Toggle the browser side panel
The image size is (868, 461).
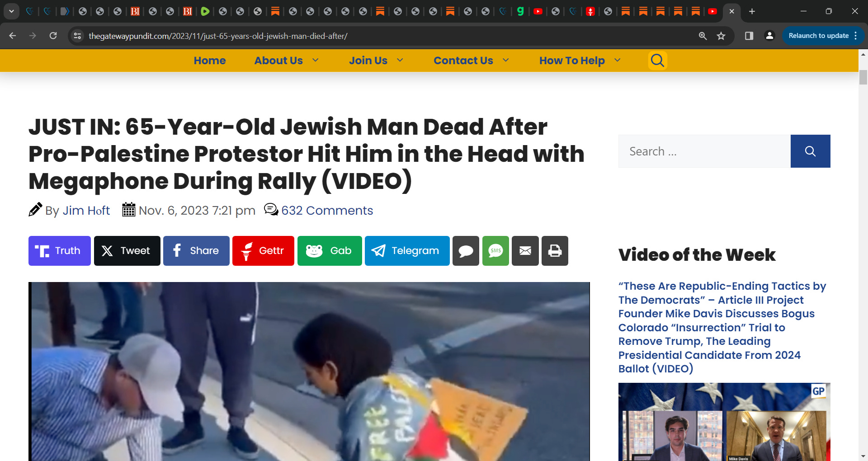(749, 36)
